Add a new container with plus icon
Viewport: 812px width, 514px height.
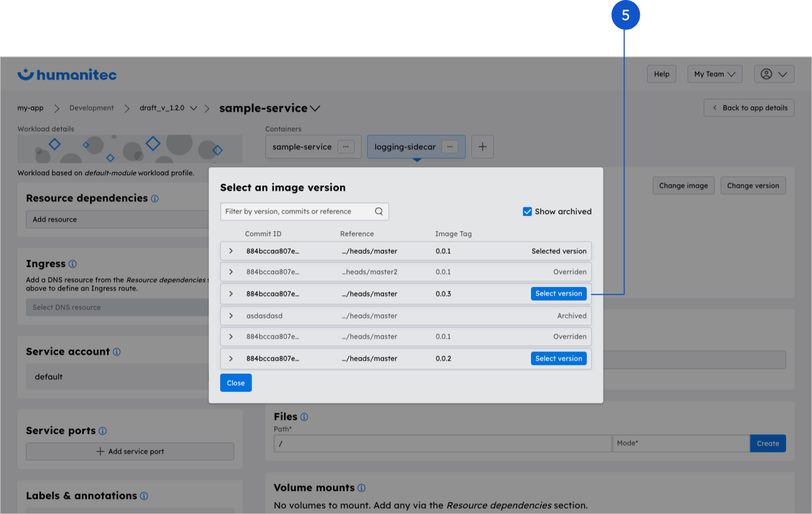tap(483, 147)
